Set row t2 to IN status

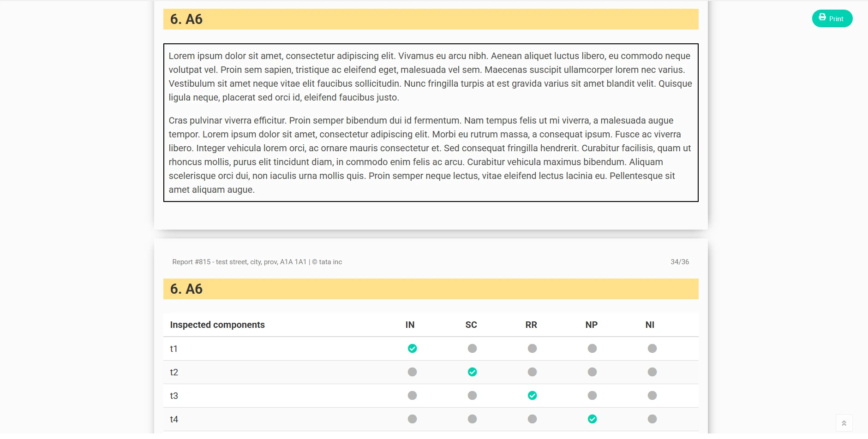412,372
